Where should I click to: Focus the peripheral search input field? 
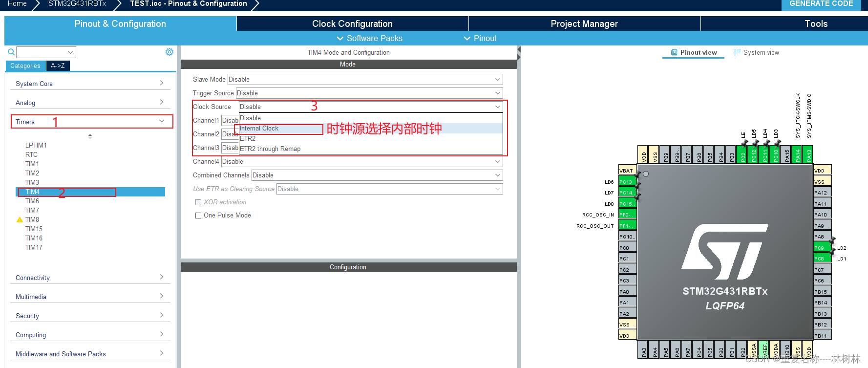pyautogui.click(x=42, y=52)
